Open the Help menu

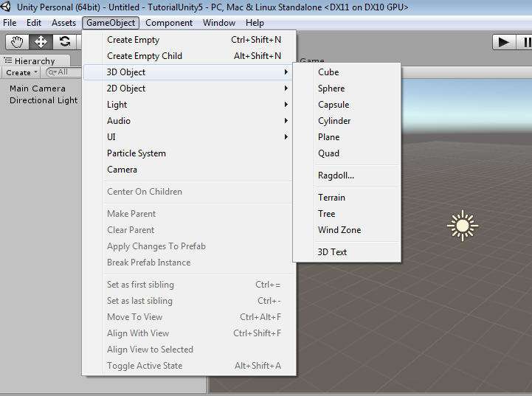(255, 23)
